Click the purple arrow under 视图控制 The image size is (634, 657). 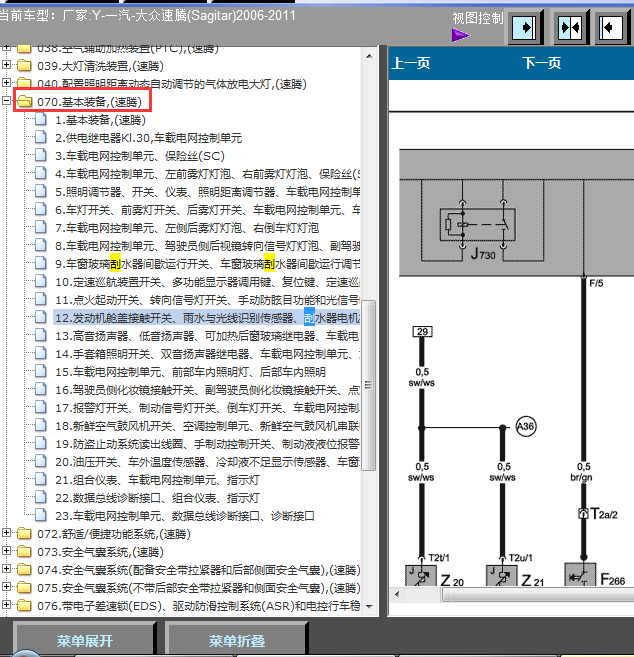point(461,35)
